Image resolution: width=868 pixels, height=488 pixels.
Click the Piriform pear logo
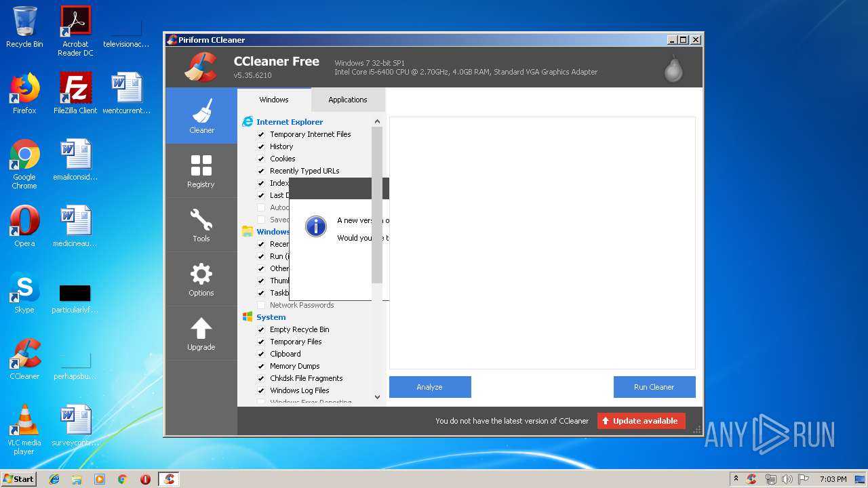[x=673, y=68]
